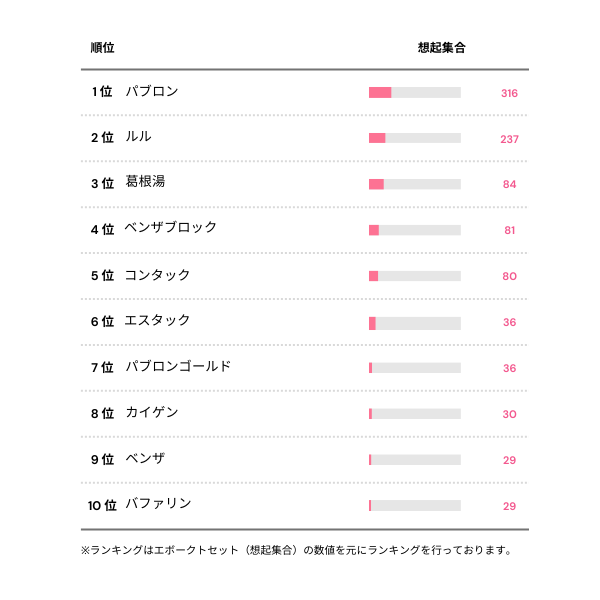The image size is (600, 600).
Task: Click the 想起集合 column header
Action: [x=442, y=48]
